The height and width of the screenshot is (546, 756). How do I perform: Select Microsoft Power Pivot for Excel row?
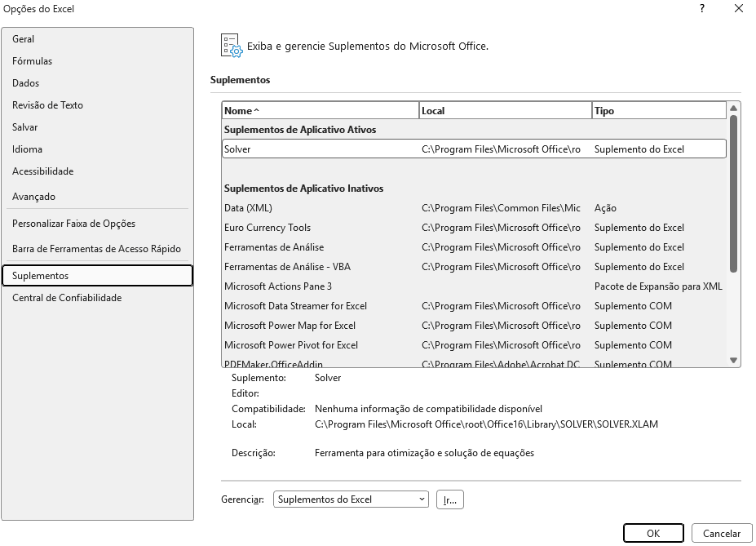coord(475,345)
